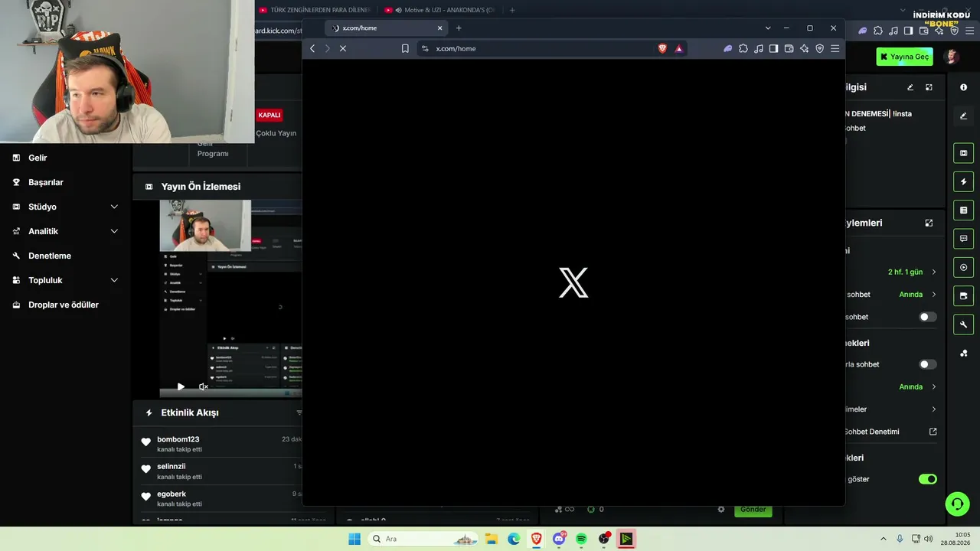
Task: Open Brave Rewards triangle icon in address bar
Action: point(678,48)
